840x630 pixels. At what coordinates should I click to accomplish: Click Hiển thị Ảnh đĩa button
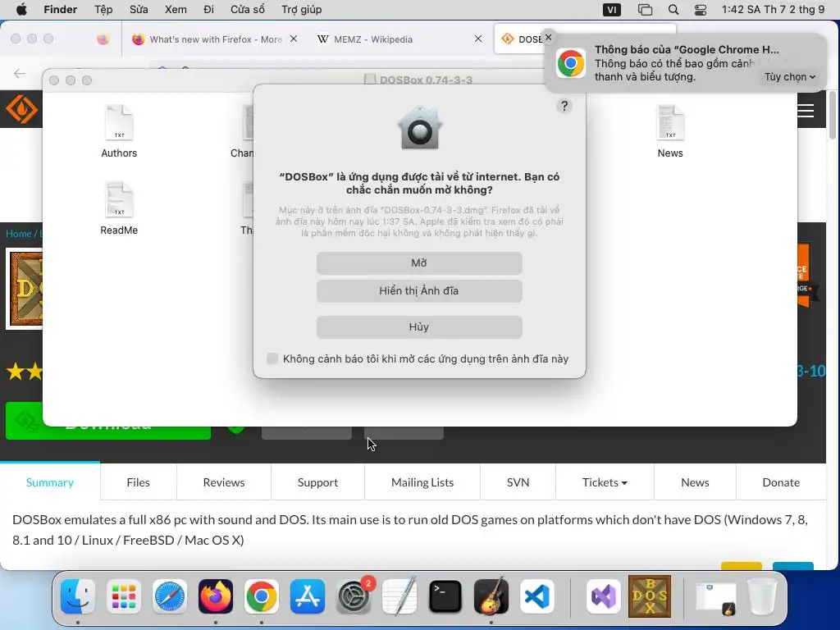(x=419, y=291)
